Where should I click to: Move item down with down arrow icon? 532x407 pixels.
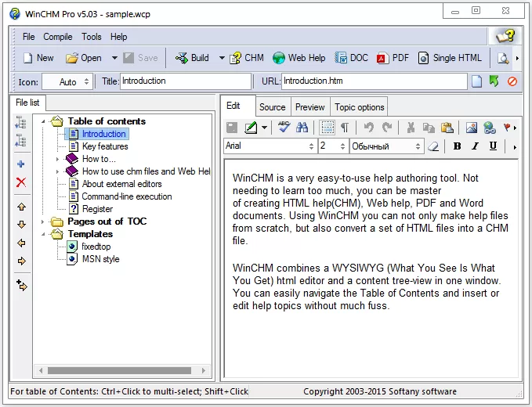click(x=21, y=225)
